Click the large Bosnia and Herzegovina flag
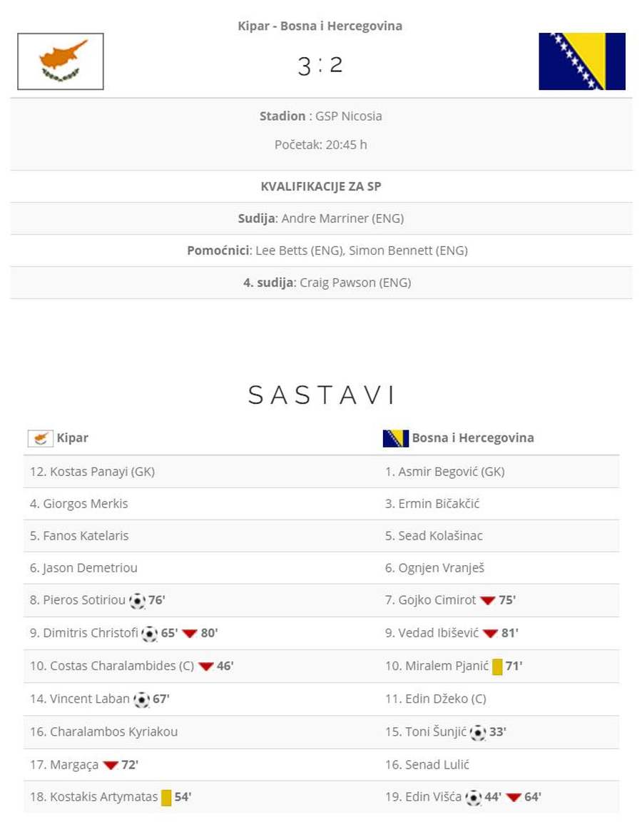The height and width of the screenshot is (840, 642). coord(581,61)
